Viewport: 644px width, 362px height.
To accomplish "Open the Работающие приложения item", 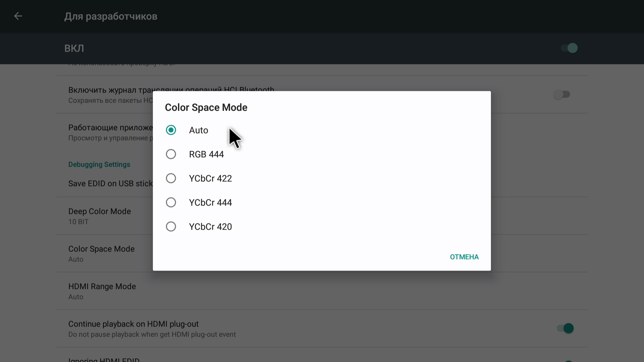I will (110, 132).
